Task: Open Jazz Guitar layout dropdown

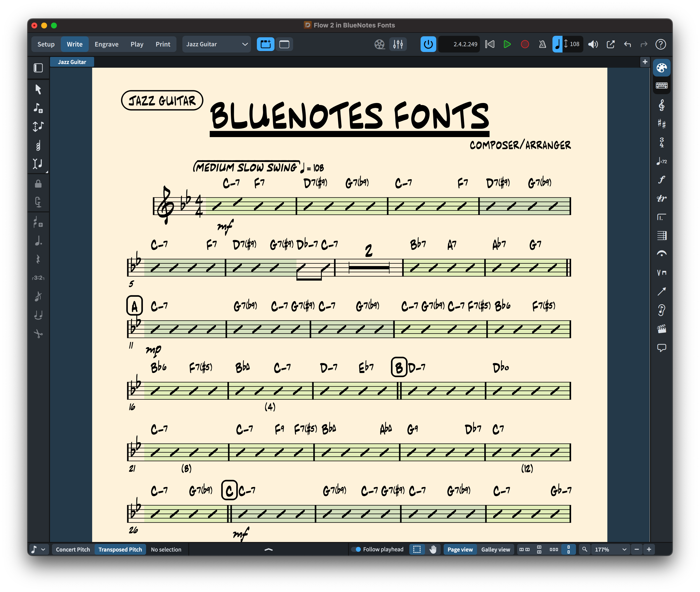Action: 216,44
